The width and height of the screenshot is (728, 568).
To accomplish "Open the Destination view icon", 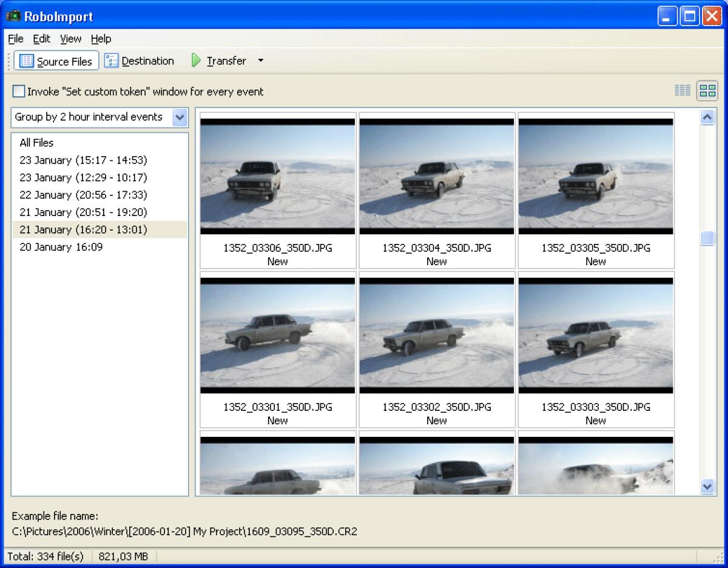I will tap(140, 61).
